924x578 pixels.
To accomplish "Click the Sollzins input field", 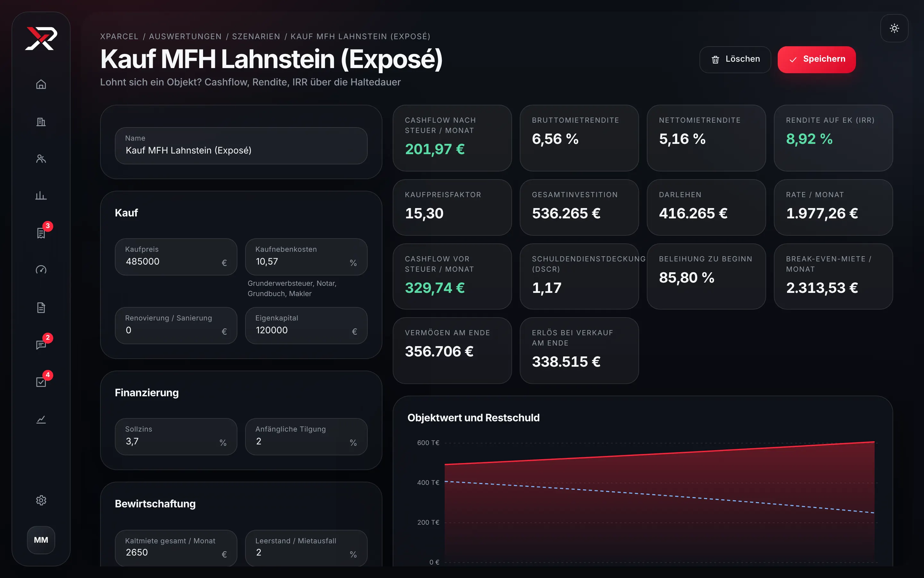I will pyautogui.click(x=176, y=437).
